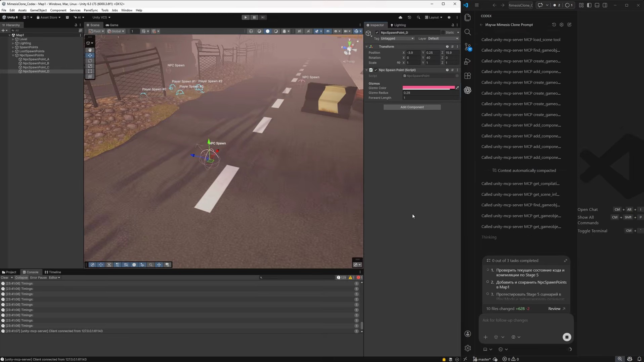Click the gizmo color eyedropper icon

click(457, 88)
